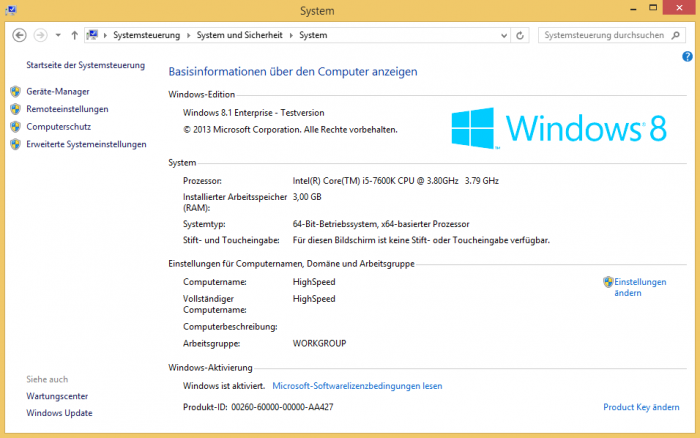Read the Microsoft-Softwarelizenzbedingungen link
This screenshot has width=700, height=438.
pyautogui.click(x=357, y=386)
